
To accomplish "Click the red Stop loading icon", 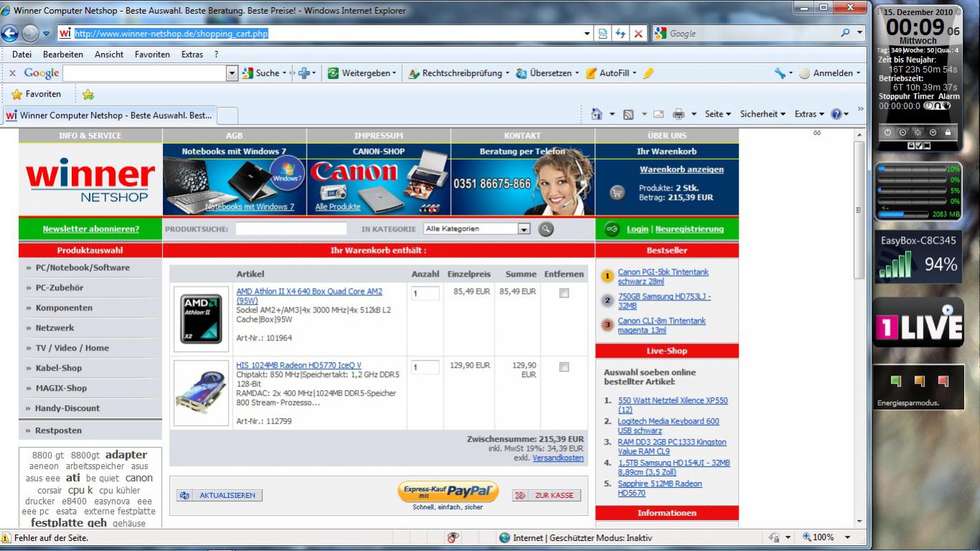I will (x=638, y=33).
